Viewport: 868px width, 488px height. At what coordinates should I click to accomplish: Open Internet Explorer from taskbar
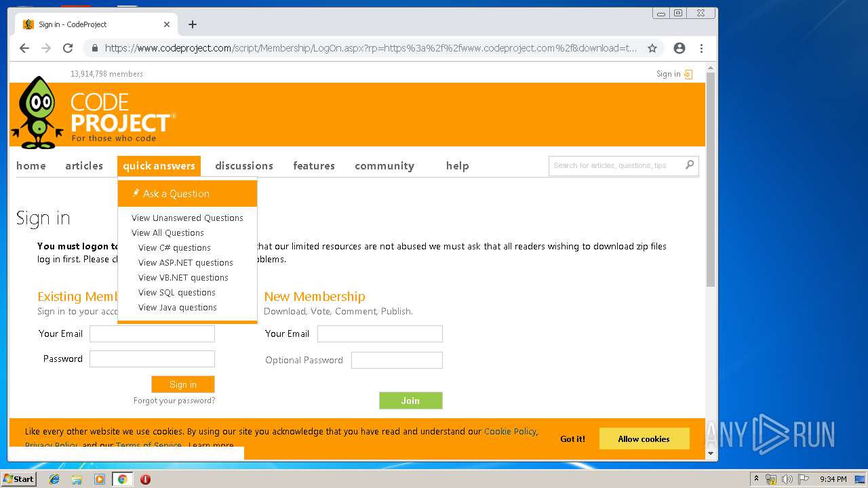point(54,479)
